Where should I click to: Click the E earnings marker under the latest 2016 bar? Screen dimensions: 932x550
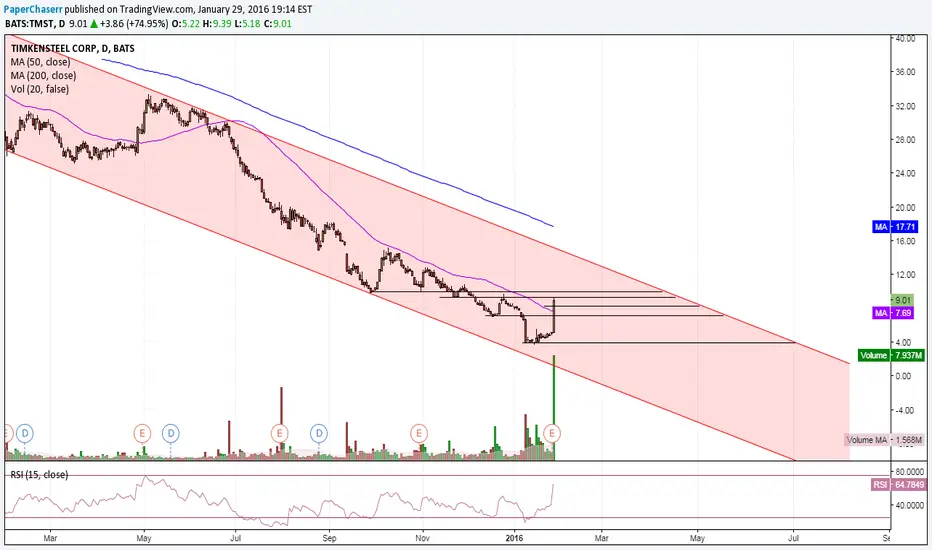pyautogui.click(x=552, y=433)
